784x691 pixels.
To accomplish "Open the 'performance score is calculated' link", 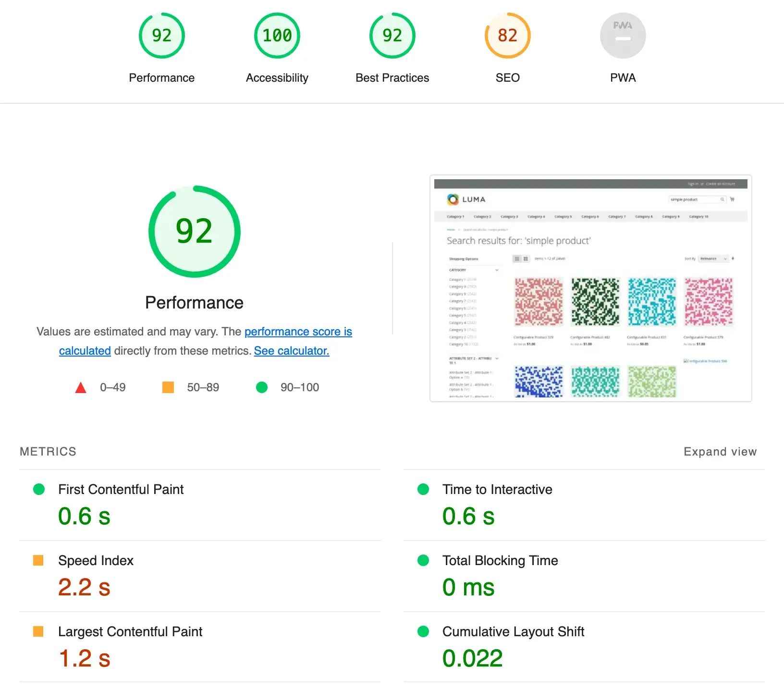I will click(x=298, y=332).
